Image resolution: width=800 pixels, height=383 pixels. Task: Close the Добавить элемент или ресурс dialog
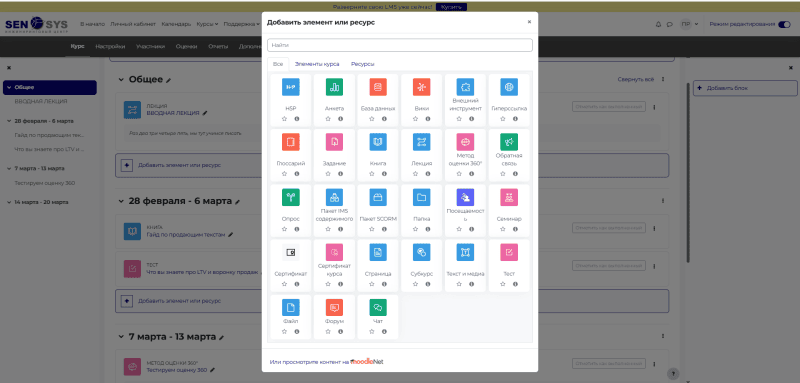pos(529,22)
